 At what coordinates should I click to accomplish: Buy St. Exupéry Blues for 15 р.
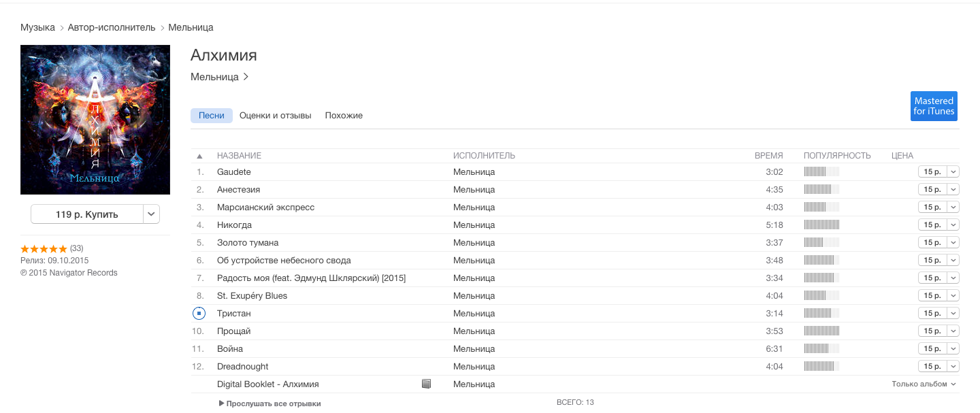932,295
